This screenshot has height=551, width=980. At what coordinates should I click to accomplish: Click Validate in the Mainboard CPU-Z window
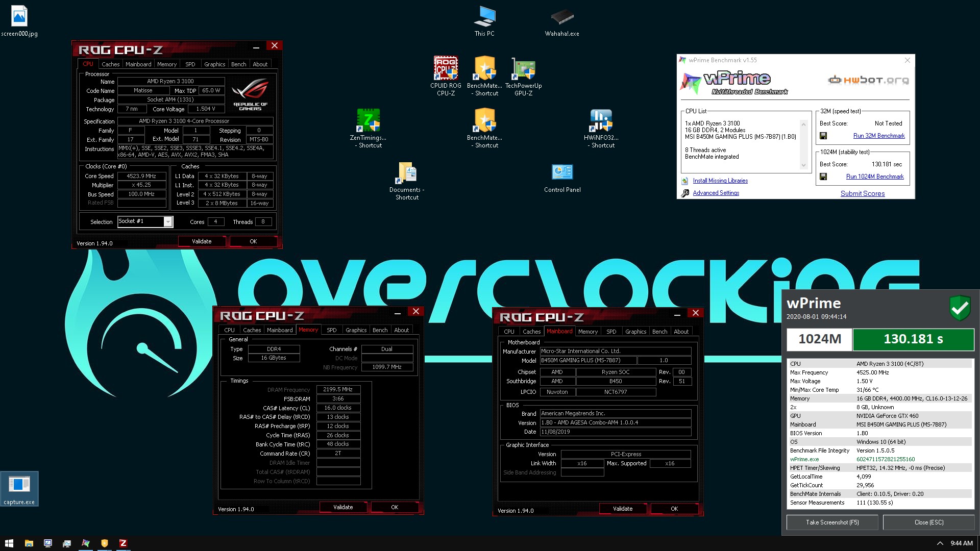(x=623, y=509)
